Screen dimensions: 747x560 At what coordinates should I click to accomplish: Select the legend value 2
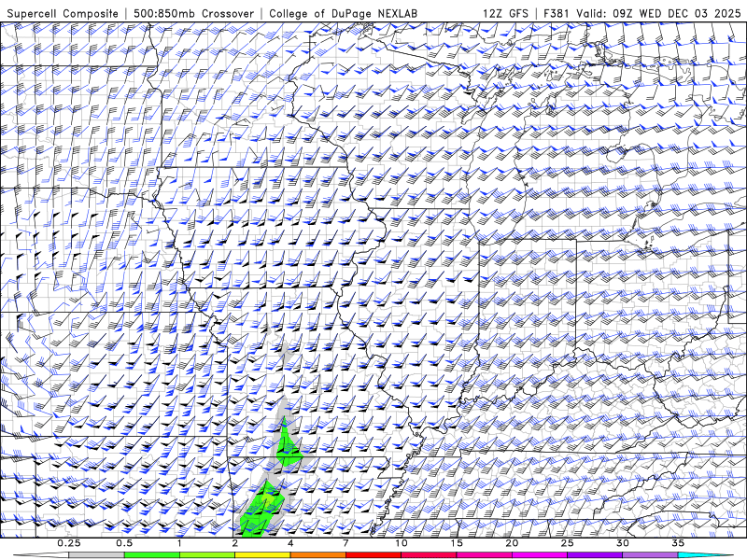coord(235,543)
